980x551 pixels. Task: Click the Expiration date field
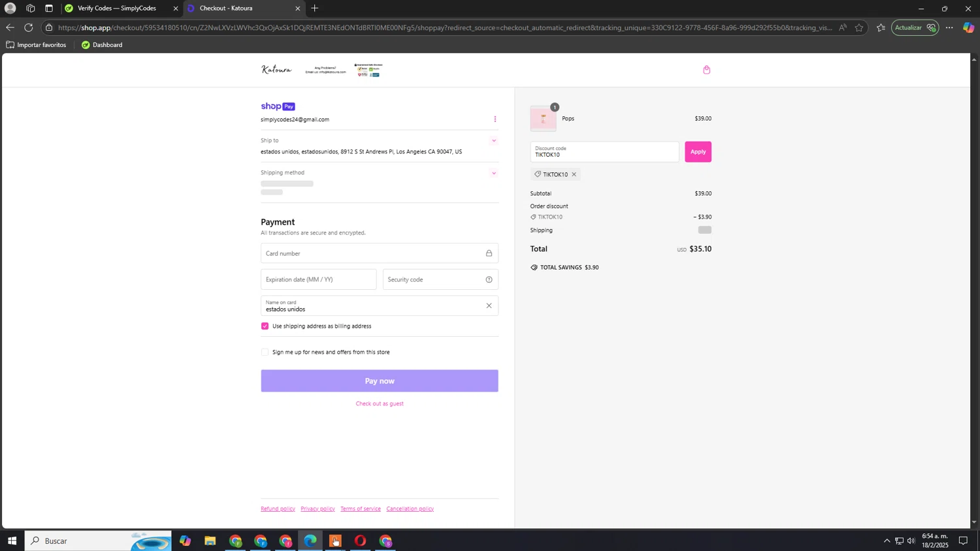pos(318,279)
